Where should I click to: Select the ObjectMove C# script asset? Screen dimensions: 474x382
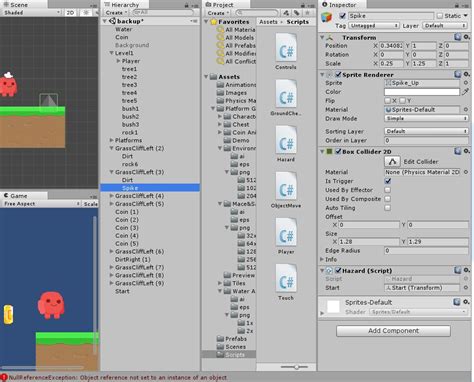[x=286, y=189]
